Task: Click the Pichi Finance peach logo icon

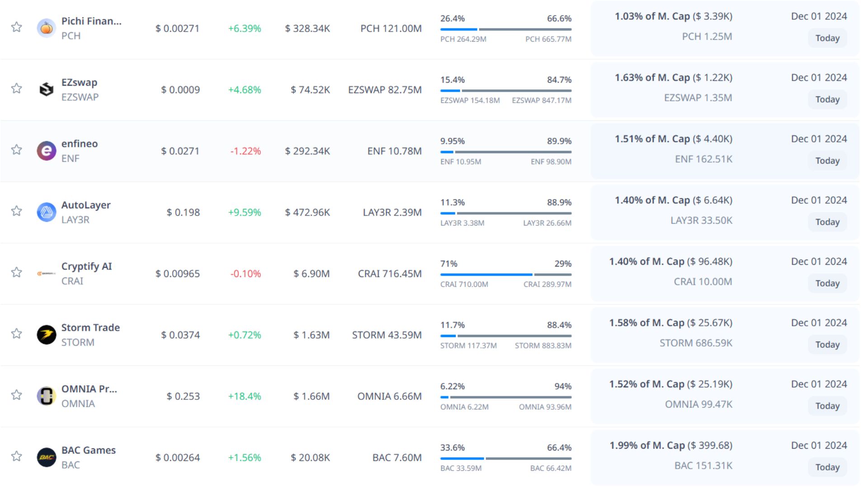Action: [x=46, y=28]
